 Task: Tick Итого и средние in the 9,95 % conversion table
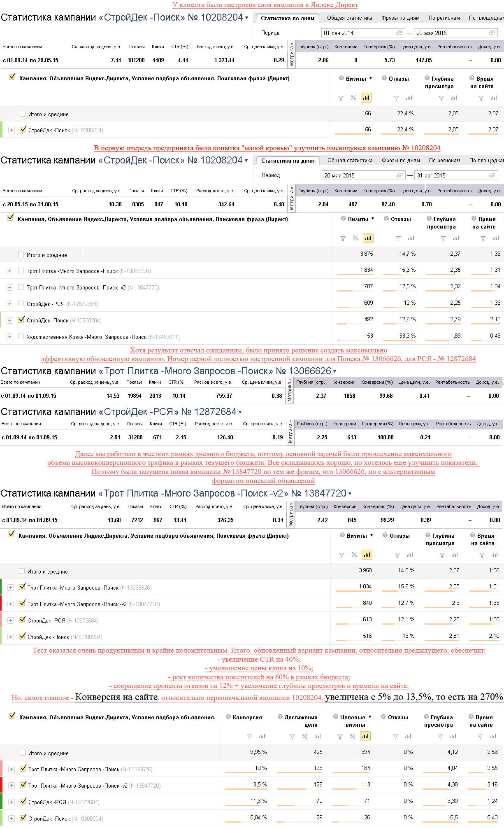pyautogui.click(x=23, y=753)
